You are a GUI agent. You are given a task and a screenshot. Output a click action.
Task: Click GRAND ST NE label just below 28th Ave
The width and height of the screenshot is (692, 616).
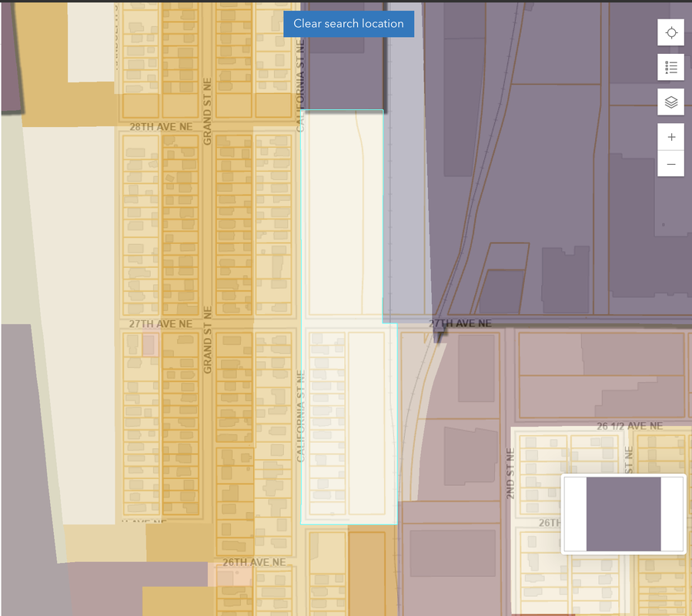[x=207, y=112]
